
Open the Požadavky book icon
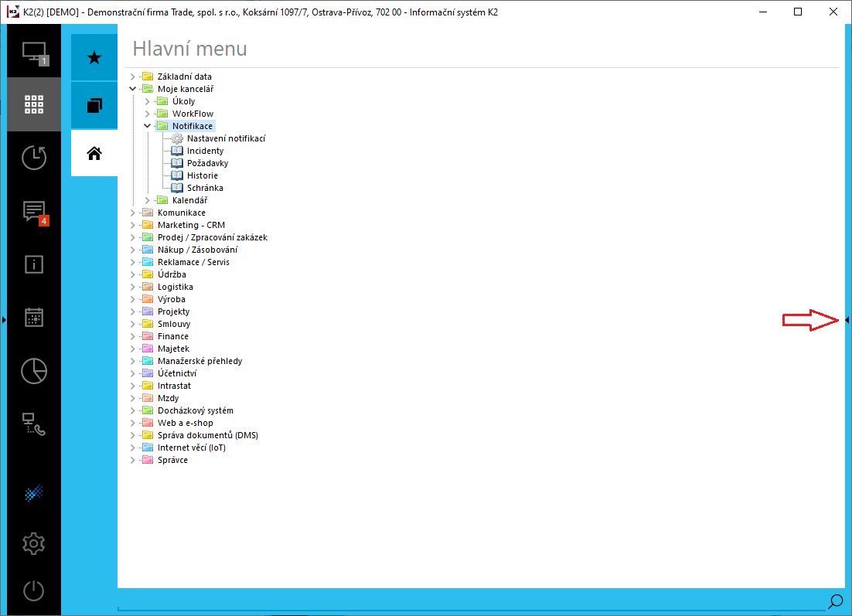click(x=177, y=163)
